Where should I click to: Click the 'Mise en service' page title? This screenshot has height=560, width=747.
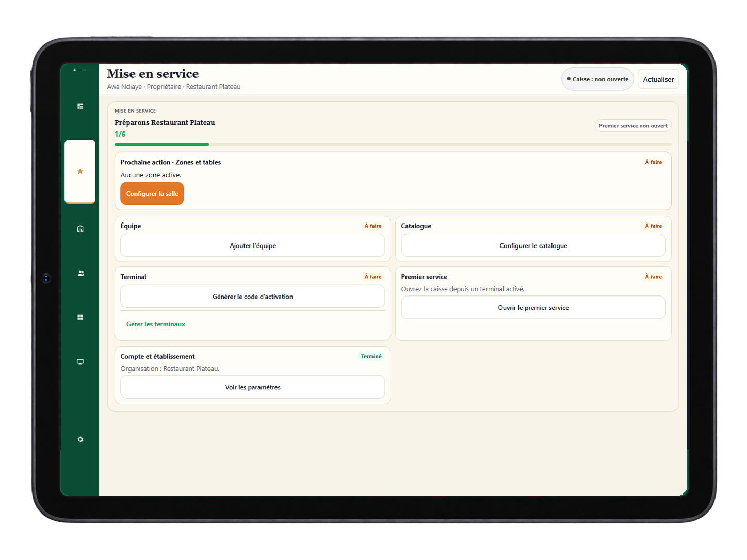(153, 74)
